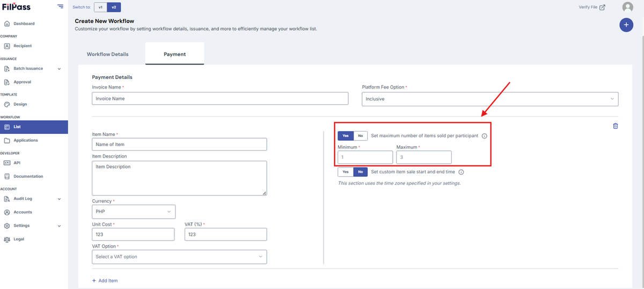Click the Audit Log icon
This screenshot has height=289, width=644.
coord(7,199)
